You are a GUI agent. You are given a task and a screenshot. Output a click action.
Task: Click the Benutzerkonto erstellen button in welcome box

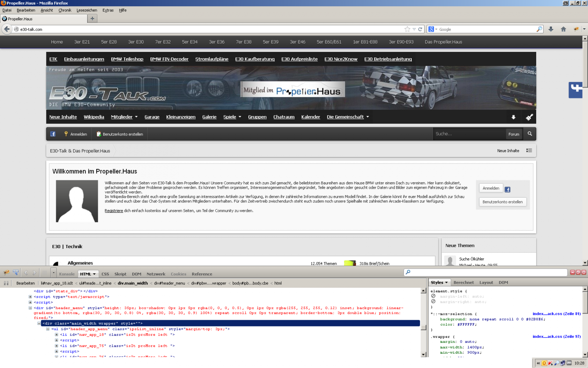pos(502,202)
